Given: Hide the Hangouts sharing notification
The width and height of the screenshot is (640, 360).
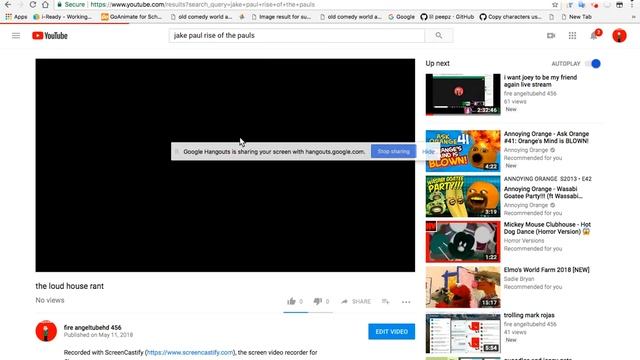Looking at the screenshot, I should pos(428,151).
